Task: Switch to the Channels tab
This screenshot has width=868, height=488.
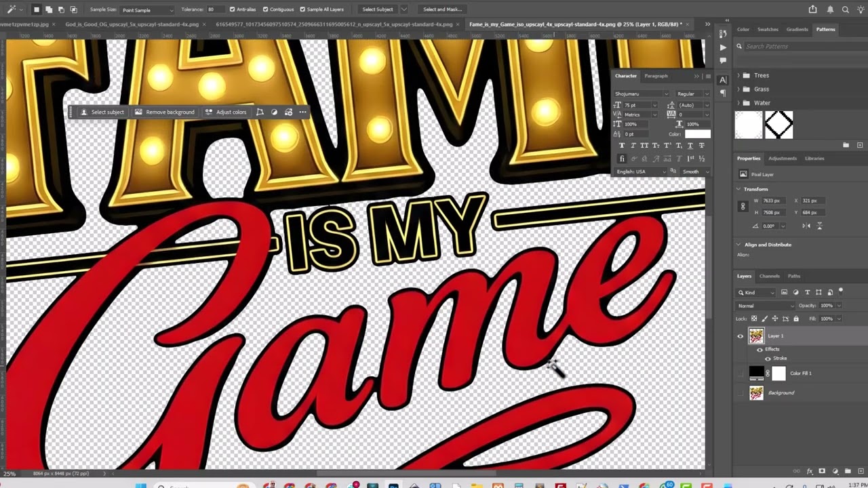Action: coord(769,276)
